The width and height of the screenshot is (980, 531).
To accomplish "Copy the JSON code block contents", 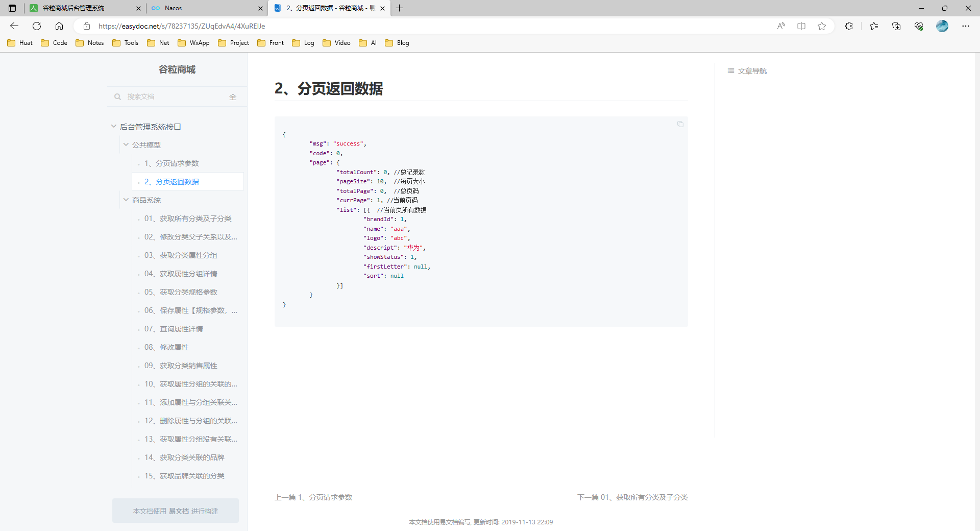I will click(x=680, y=124).
